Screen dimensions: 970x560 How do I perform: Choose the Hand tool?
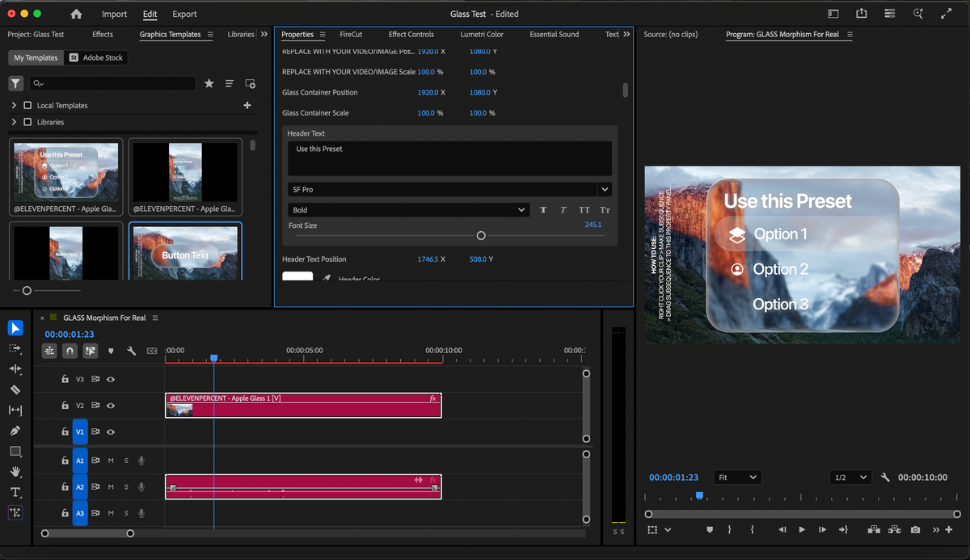(15, 472)
